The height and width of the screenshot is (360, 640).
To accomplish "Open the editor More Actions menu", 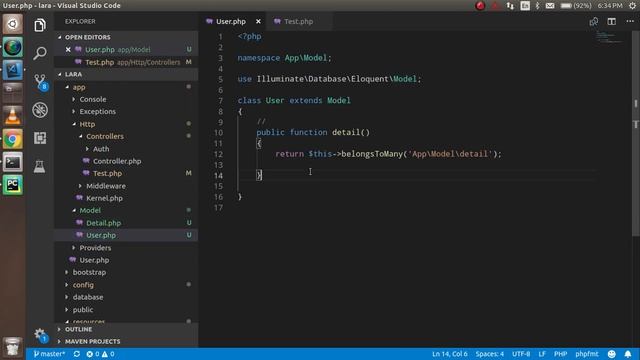I will pos(630,21).
